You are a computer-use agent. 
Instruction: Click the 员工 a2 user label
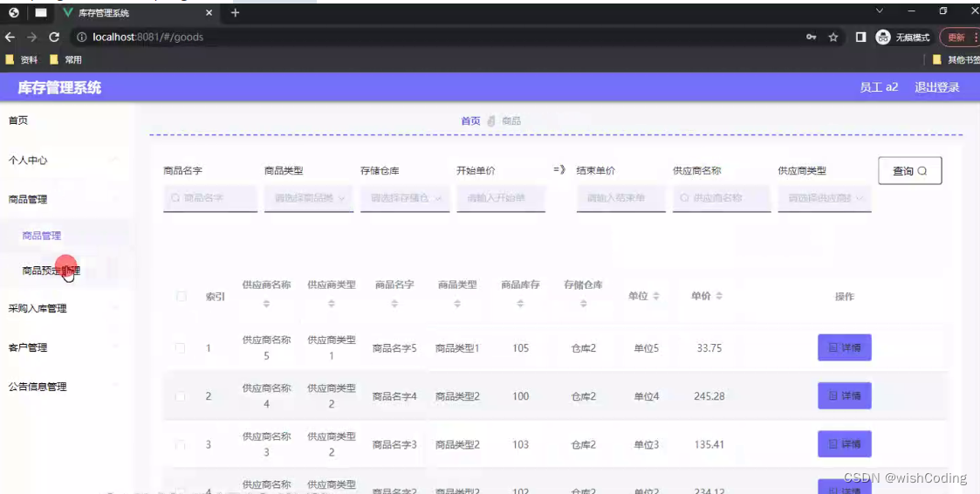point(879,87)
